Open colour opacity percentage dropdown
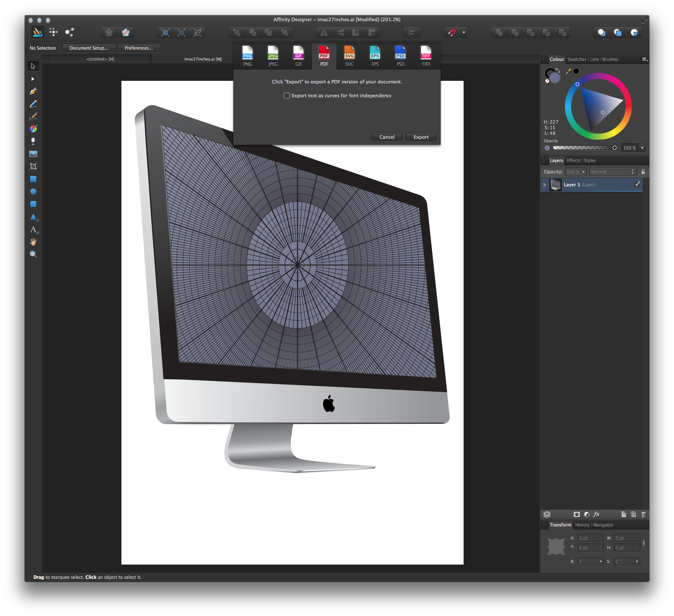 (x=642, y=148)
